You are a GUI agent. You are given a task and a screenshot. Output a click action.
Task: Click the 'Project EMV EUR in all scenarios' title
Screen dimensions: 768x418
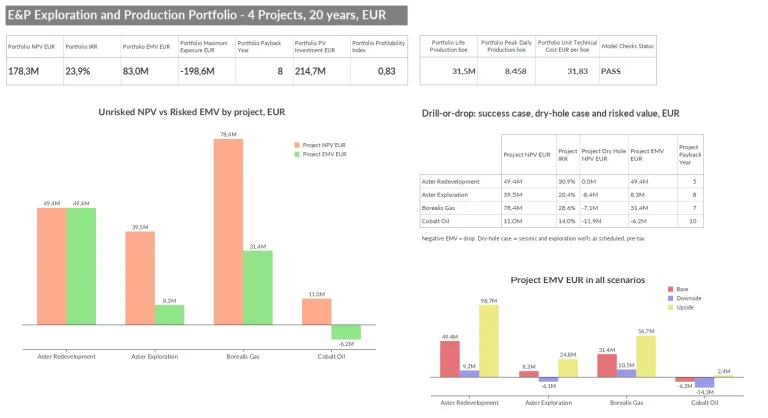click(577, 280)
